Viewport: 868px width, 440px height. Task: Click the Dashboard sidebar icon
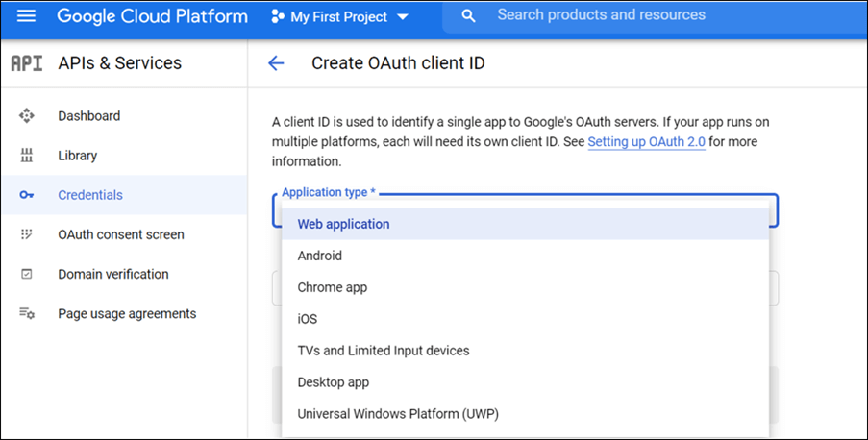[27, 116]
